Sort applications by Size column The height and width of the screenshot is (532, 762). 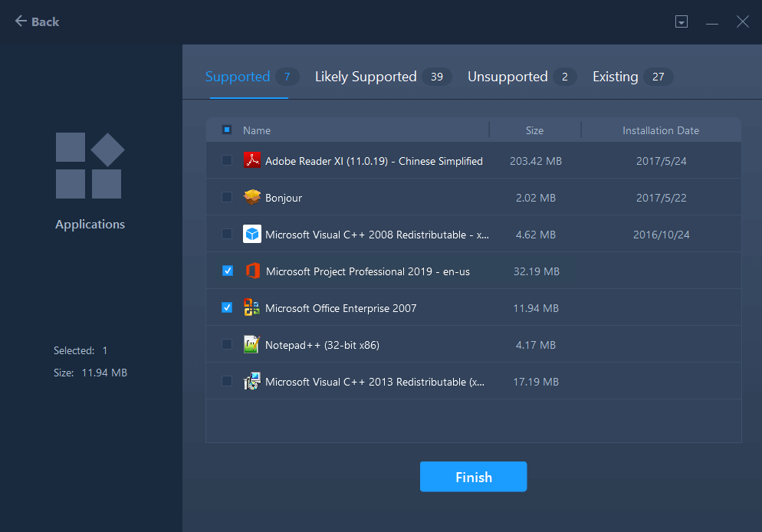pos(534,130)
